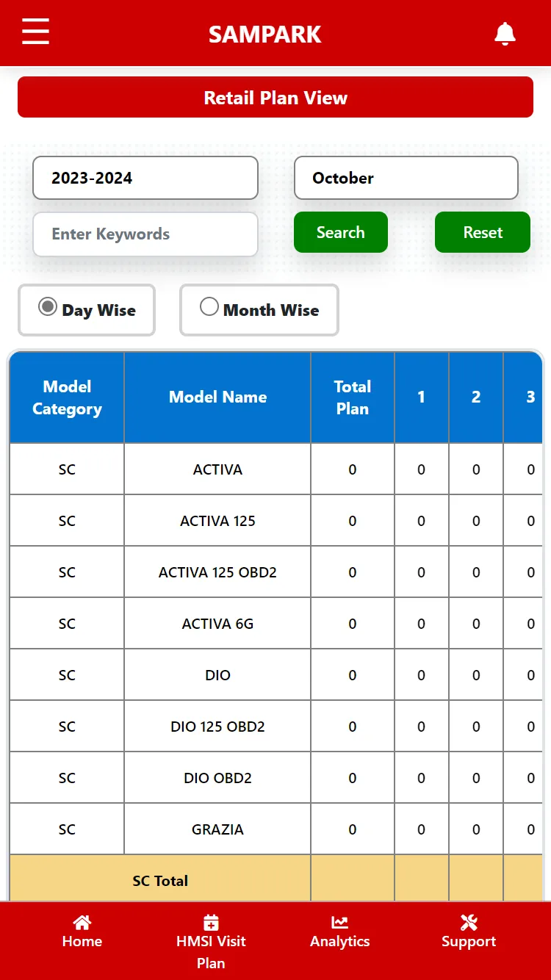Click the green Search button
Viewport: 551px width, 980px height.
(x=341, y=232)
